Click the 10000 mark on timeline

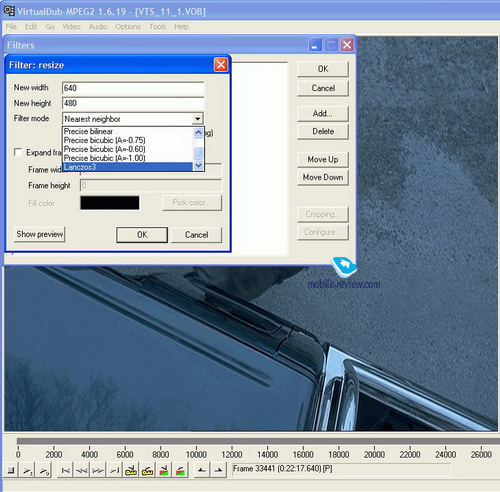196,455
